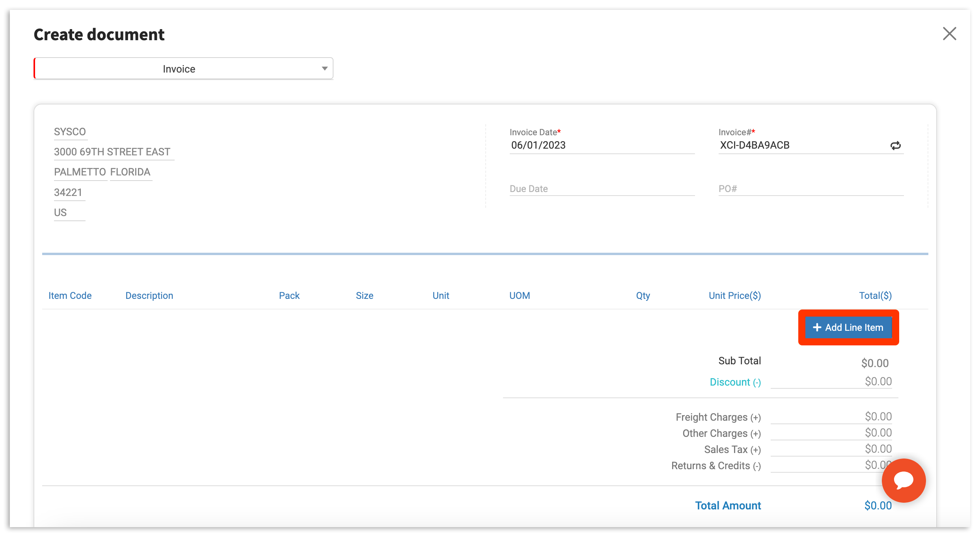The width and height of the screenshot is (980, 537).
Task: Expand the Invoice type selector arrow
Action: tap(324, 68)
